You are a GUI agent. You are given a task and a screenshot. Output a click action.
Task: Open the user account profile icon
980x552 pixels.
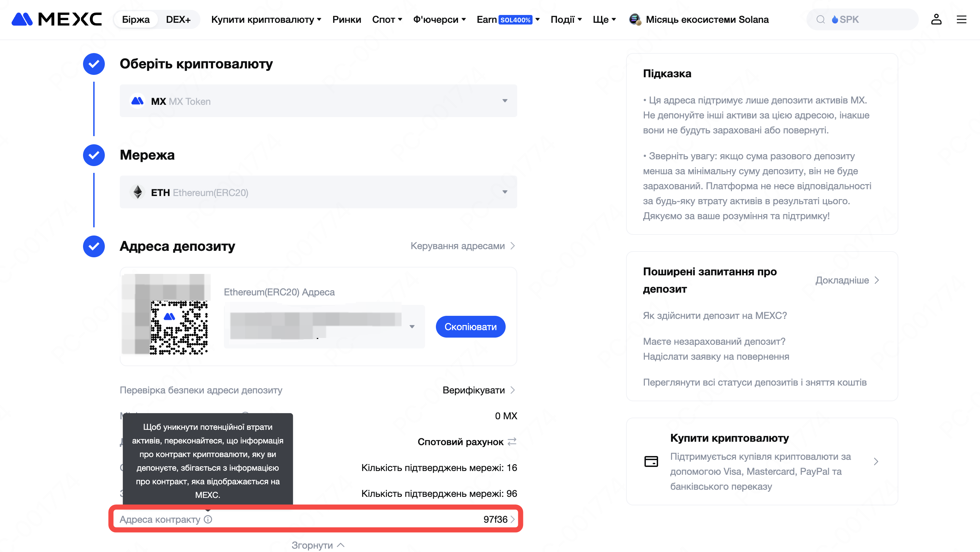(936, 19)
